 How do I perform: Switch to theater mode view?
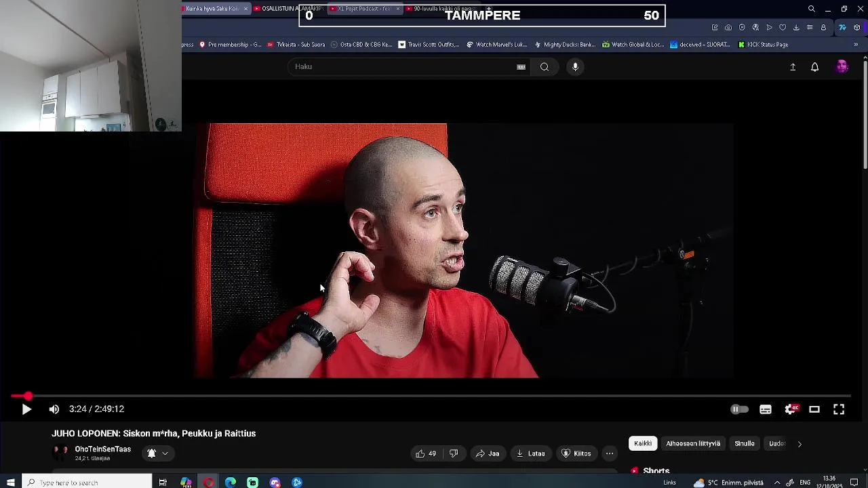coord(814,409)
